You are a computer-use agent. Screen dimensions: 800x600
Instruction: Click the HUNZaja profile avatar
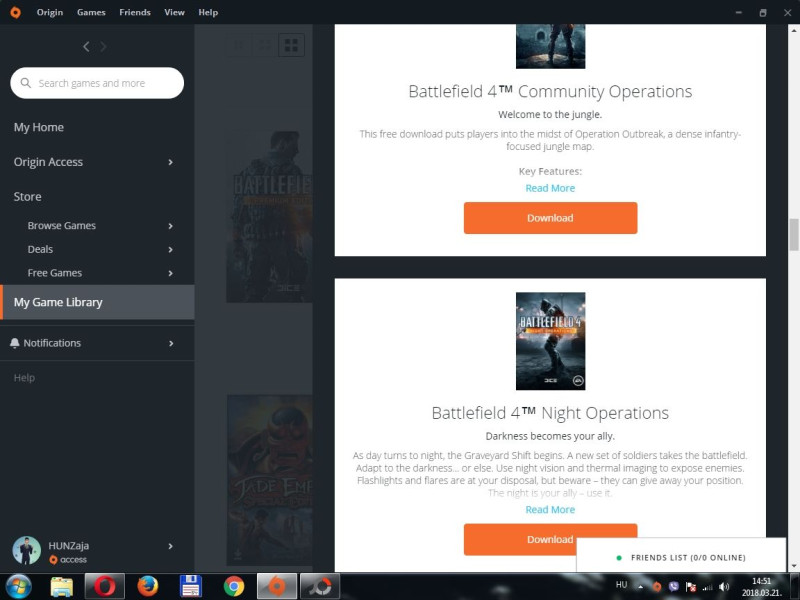click(x=27, y=551)
